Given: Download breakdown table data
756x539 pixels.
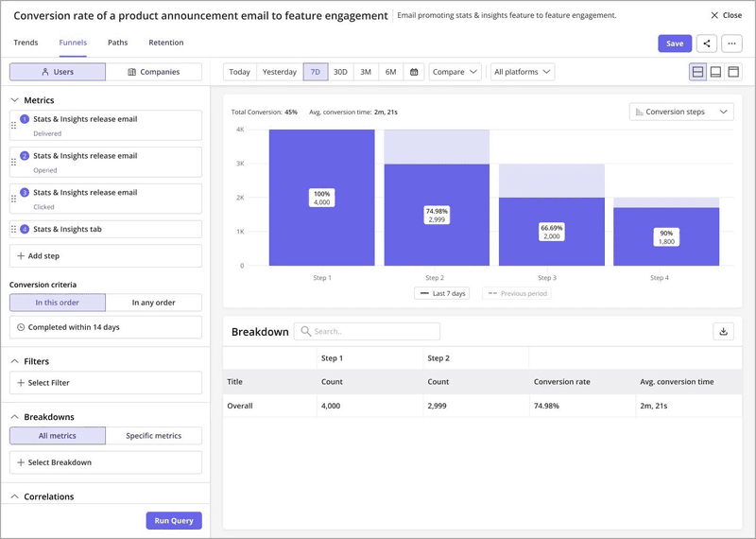Looking at the screenshot, I should (x=723, y=331).
